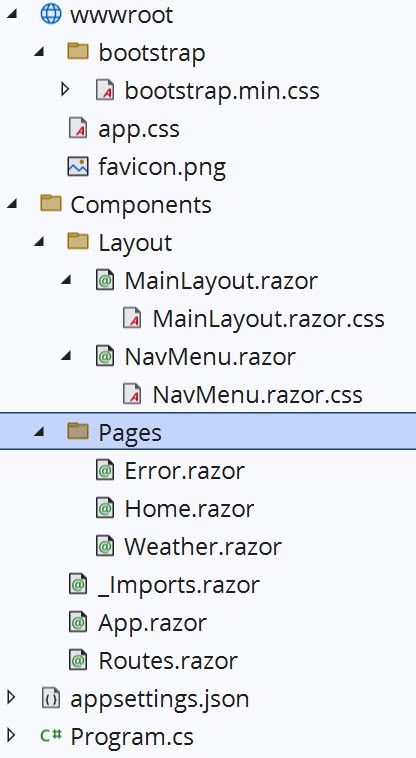Image resolution: width=416 pixels, height=758 pixels.
Task: Open NavMenu.razor by its name
Action: coord(210,357)
